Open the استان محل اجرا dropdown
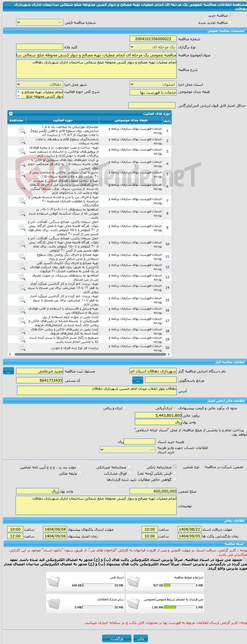The image size is (247, 644). [x=153, y=85]
